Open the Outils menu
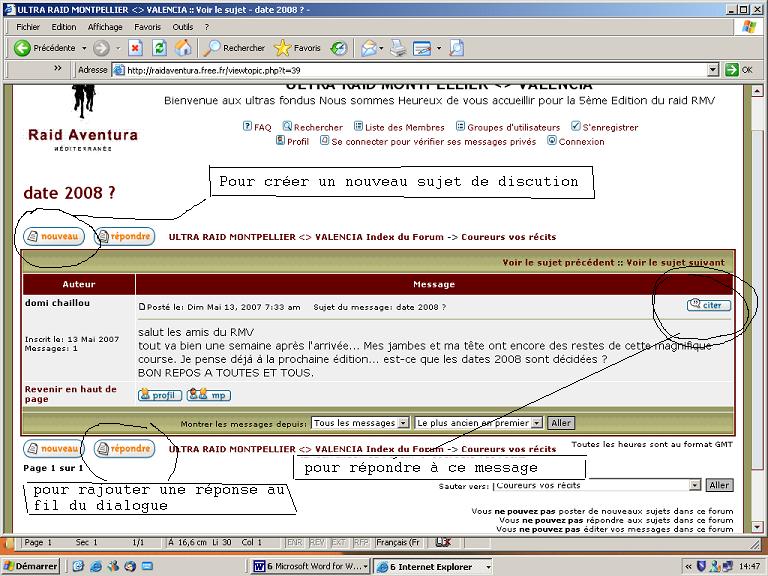The height and width of the screenshot is (576, 768). click(183, 27)
